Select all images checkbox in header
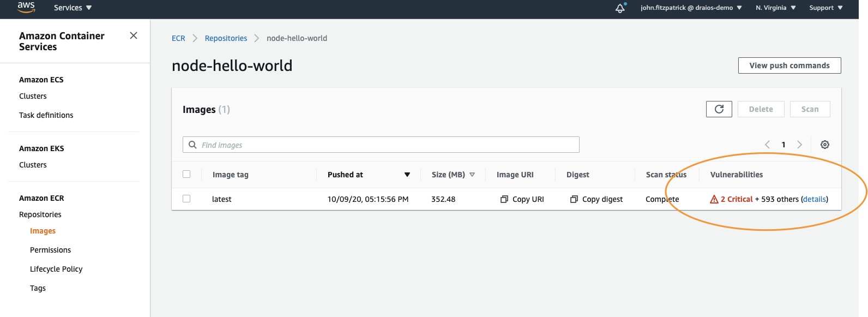This screenshot has width=868, height=317. (x=186, y=174)
